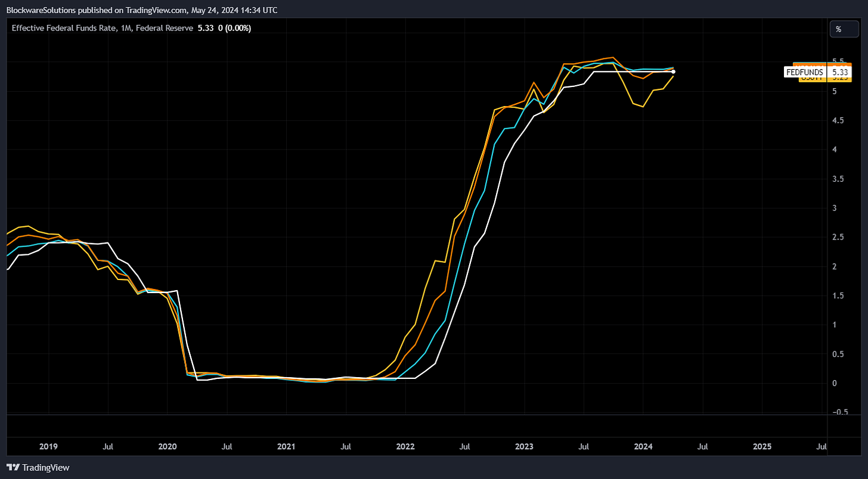Click the 2019 label on the time axis

coord(48,446)
